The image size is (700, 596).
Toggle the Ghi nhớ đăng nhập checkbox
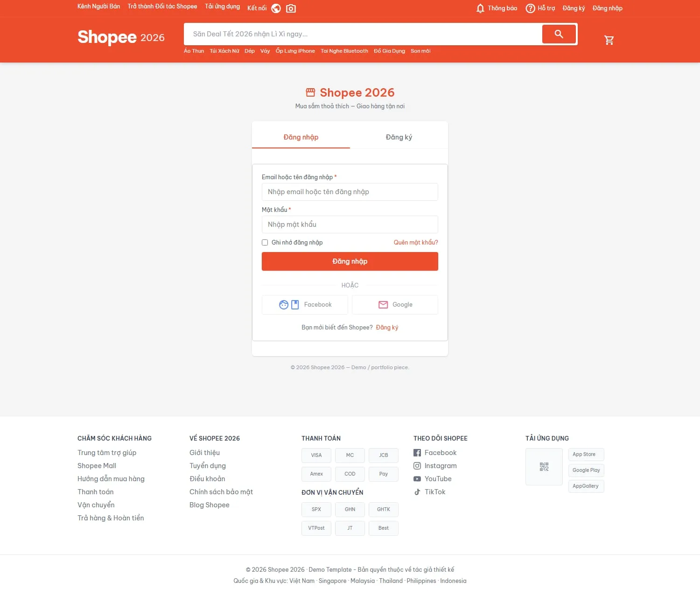[265, 243]
